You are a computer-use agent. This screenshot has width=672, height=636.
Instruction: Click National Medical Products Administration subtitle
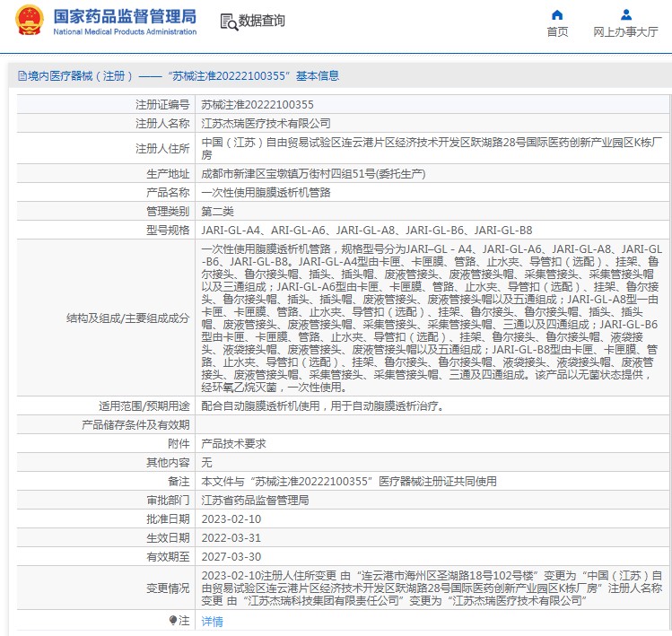click(125, 31)
